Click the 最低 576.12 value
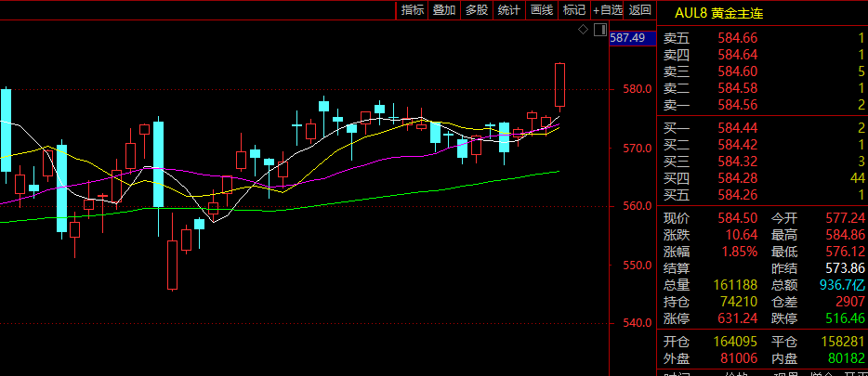The height and width of the screenshot is (376, 868). coord(845,252)
